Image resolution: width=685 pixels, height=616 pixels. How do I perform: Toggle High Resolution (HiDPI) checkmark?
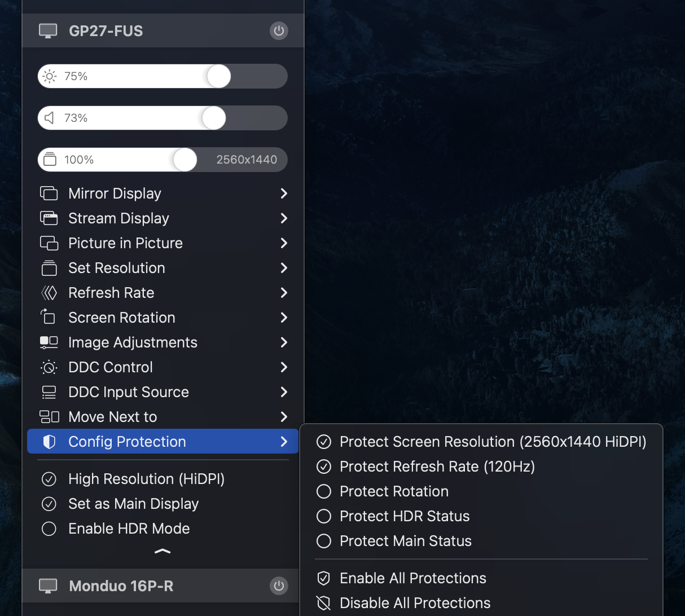(x=49, y=479)
